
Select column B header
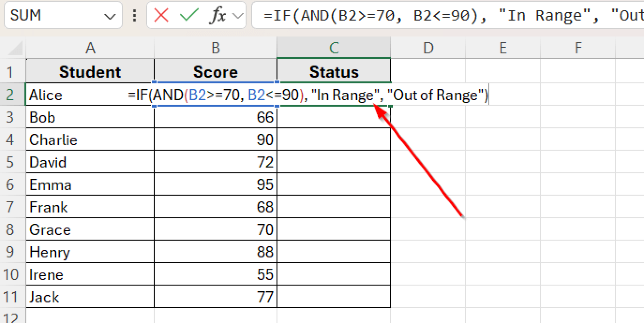(215, 48)
